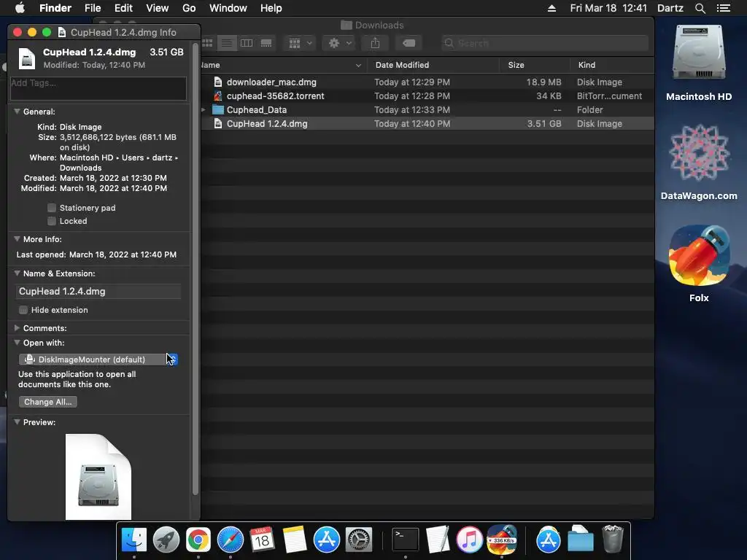The width and height of the screenshot is (747, 560).
Task: Click the Add Tags field
Action: coord(98,88)
